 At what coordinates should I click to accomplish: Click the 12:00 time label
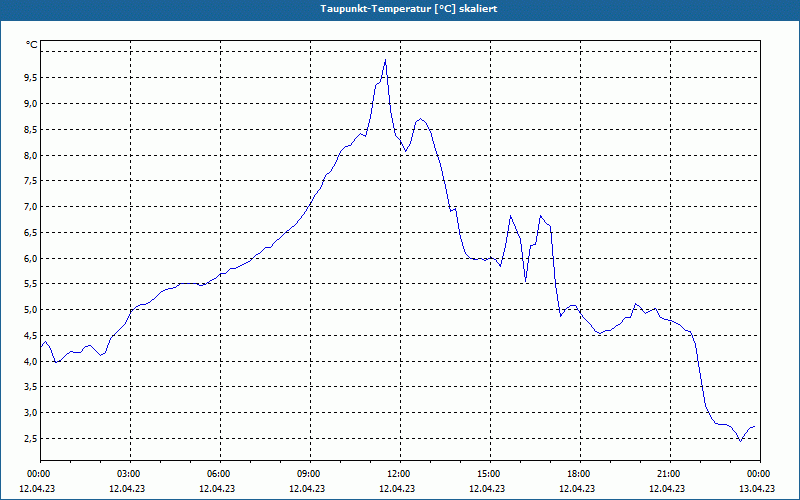tap(400, 474)
